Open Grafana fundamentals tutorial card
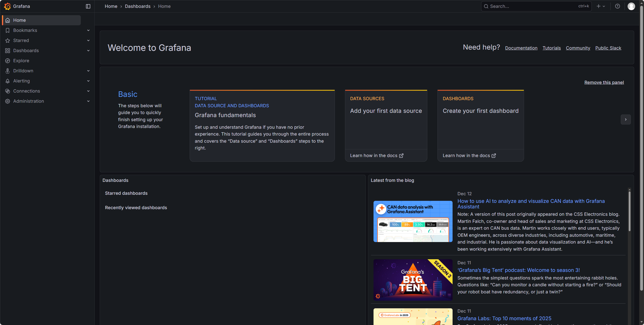 pos(262,126)
